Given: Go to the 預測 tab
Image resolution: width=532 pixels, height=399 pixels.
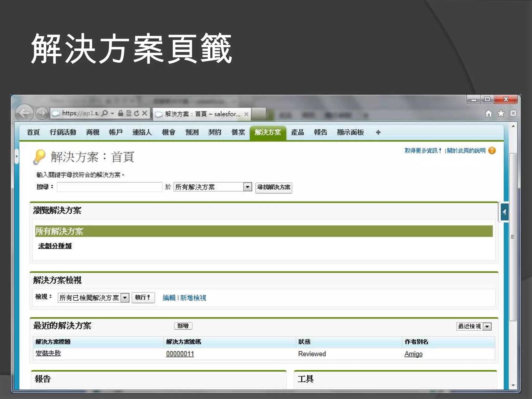Looking at the screenshot, I should coord(192,132).
